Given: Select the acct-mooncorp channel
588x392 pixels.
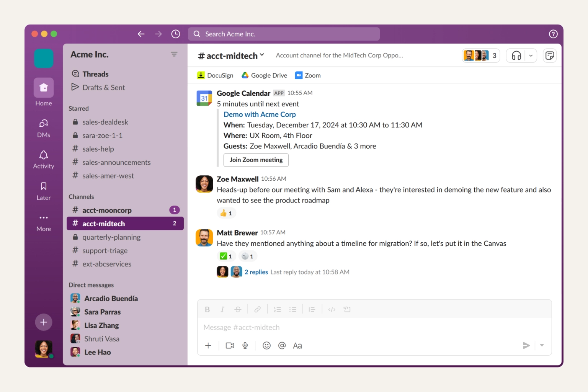Looking at the screenshot, I should pyautogui.click(x=125, y=210).
